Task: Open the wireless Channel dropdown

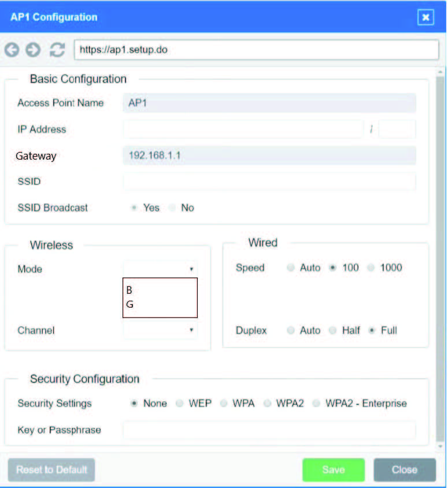Action: [x=160, y=330]
